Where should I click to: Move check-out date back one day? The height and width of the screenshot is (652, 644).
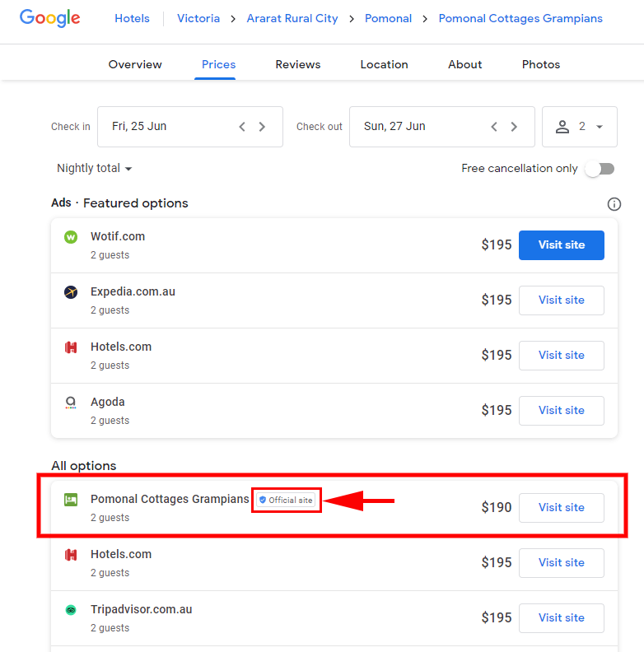494,127
